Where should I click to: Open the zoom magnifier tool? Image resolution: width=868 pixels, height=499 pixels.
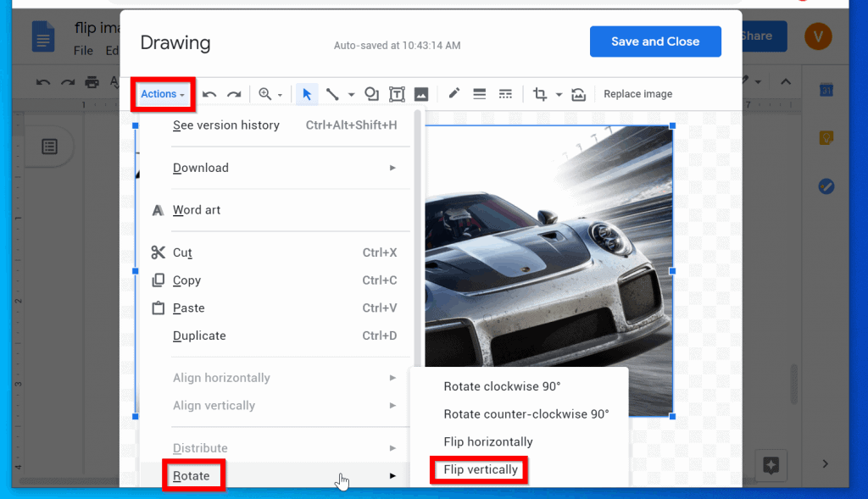point(265,94)
